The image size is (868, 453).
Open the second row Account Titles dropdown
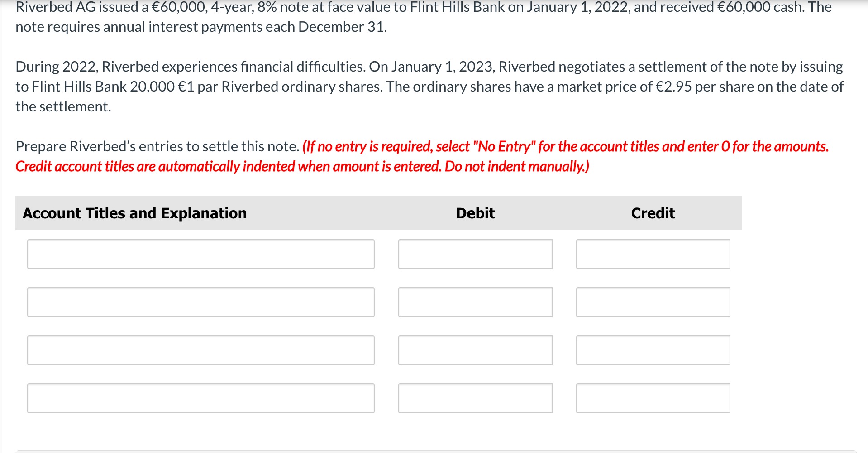(200, 302)
